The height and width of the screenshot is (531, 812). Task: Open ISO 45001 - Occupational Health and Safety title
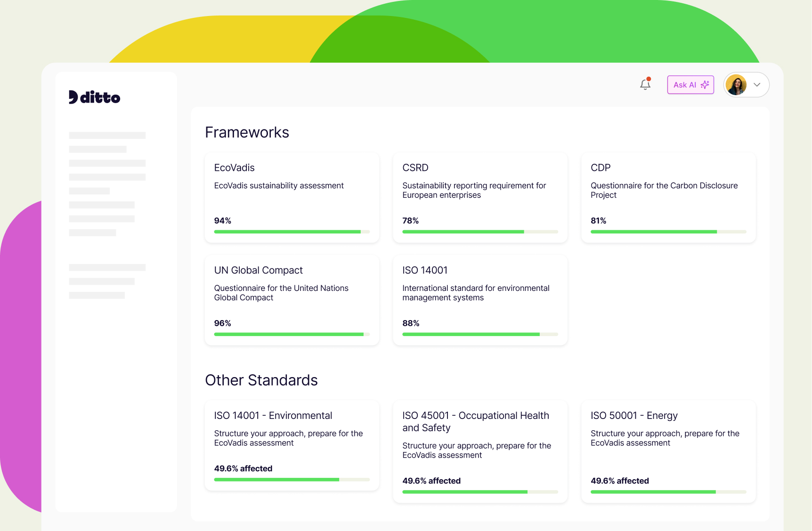pyautogui.click(x=476, y=421)
